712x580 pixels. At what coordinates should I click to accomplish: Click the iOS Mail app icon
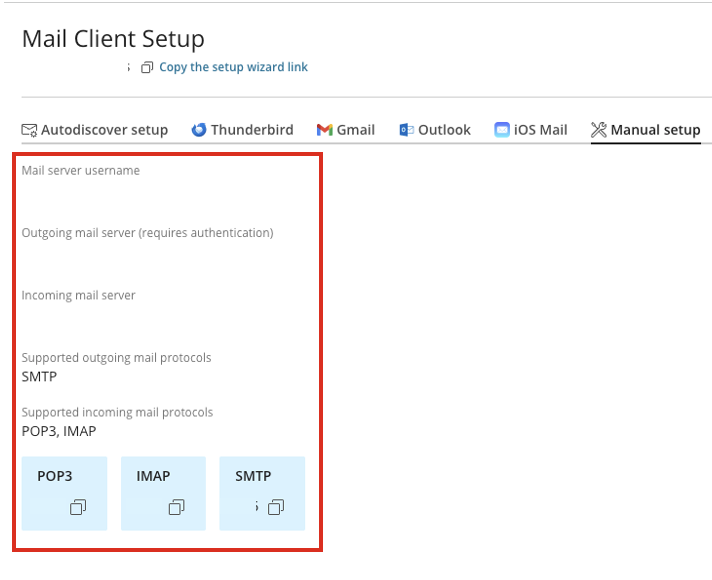[x=502, y=130]
